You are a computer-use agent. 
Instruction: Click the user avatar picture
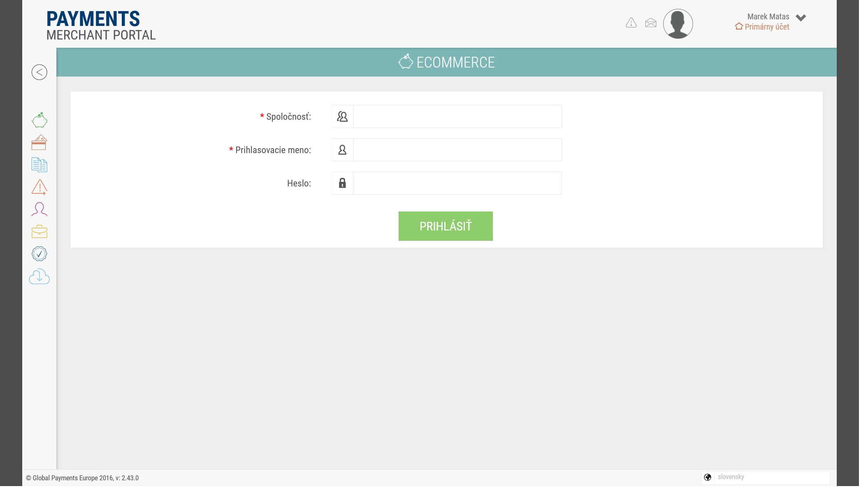point(678,24)
